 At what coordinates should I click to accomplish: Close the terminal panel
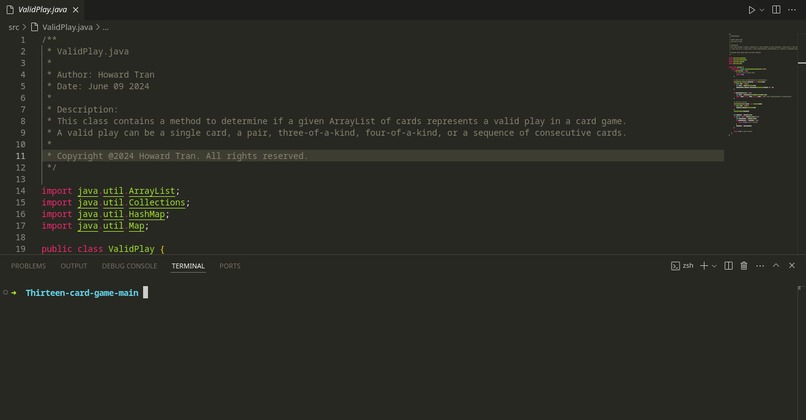(792, 266)
